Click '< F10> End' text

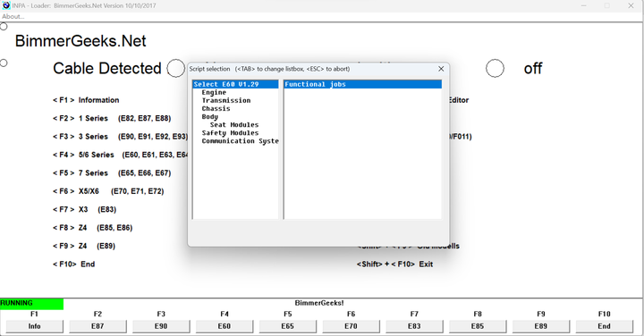pos(73,265)
